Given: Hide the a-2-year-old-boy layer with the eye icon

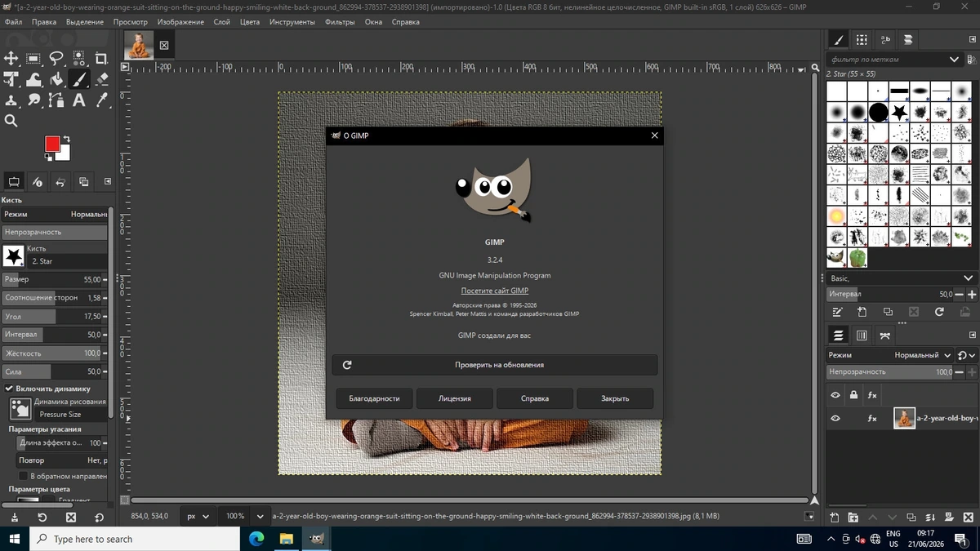Looking at the screenshot, I should (x=835, y=419).
